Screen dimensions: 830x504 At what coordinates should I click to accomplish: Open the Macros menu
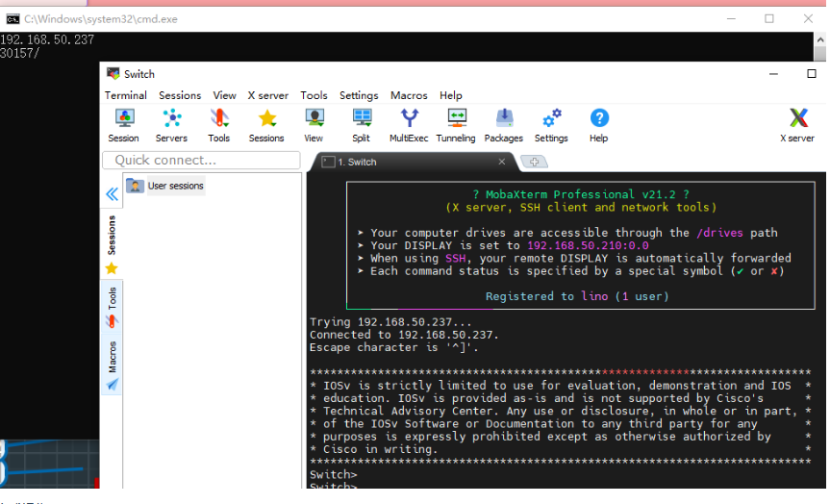point(409,95)
